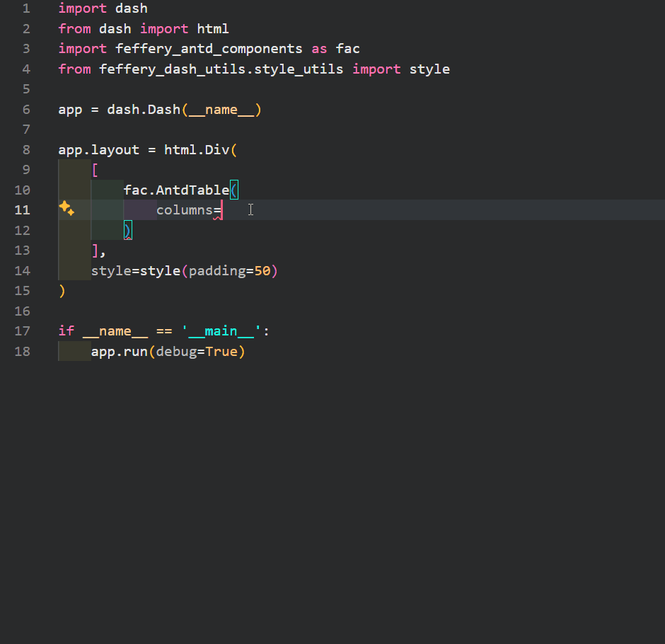The image size is (665, 644).
Task: Click the closing bracket on line 13
Action: pyautogui.click(x=95, y=251)
